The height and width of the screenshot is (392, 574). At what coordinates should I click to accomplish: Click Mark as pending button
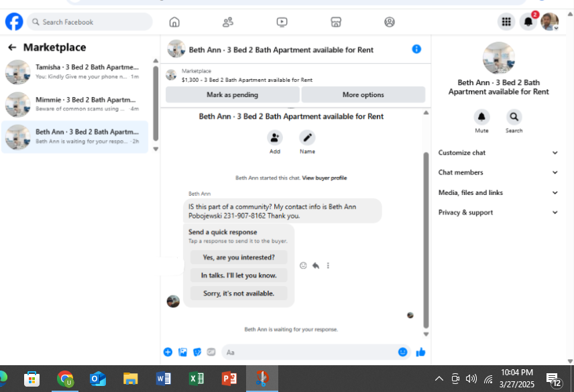[233, 94]
